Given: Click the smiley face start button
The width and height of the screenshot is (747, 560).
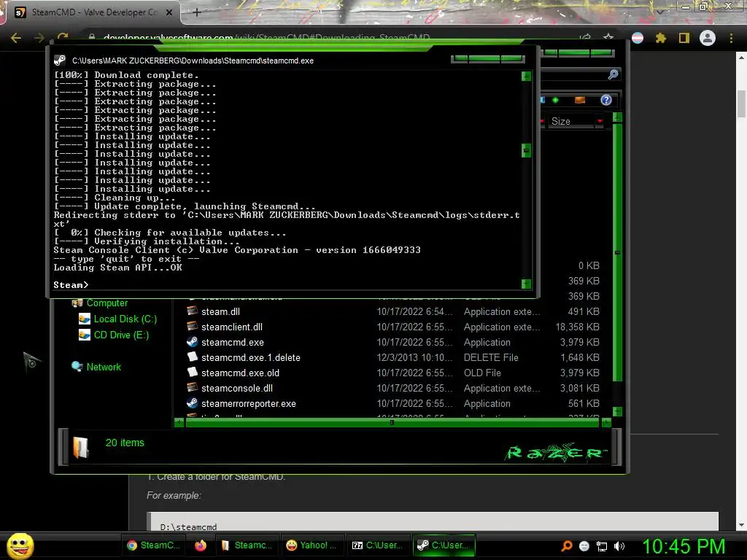Looking at the screenshot, I should (20, 545).
